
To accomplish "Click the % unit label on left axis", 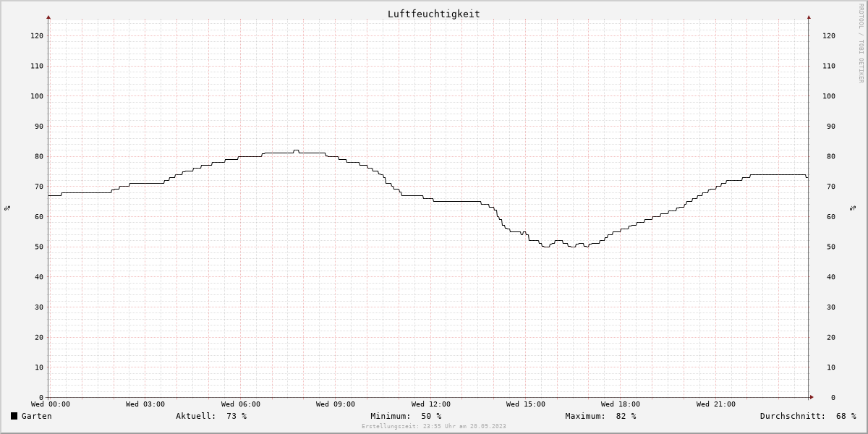I will pyautogui.click(x=7, y=208).
